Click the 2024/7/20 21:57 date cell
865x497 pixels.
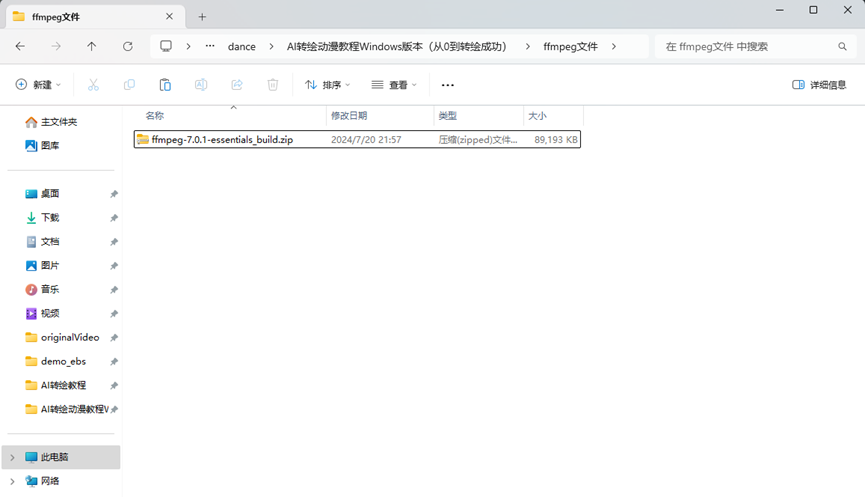(366, 140)
